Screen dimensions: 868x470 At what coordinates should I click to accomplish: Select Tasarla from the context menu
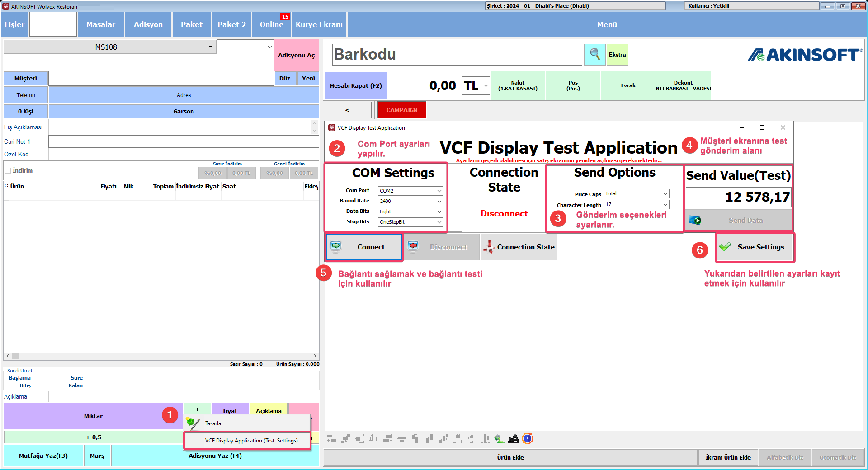pos(247,423)
